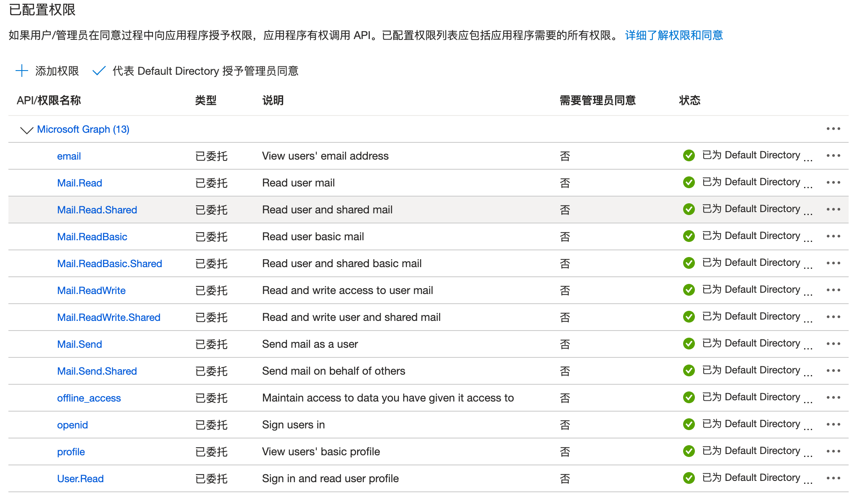
Task: Open the ellipsis menu for Mail.ReadWrite.Shared row
Action: click(833, 317)
